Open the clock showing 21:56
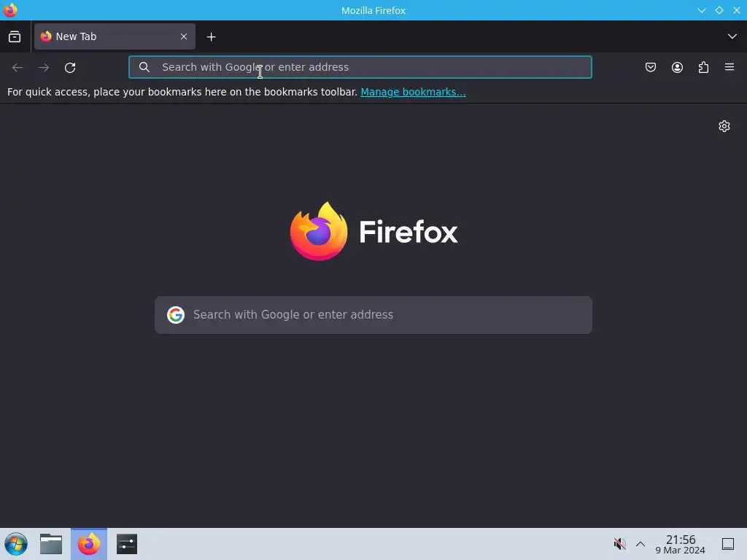This screenshot has width=747, height=560. [x=681, y=544]
